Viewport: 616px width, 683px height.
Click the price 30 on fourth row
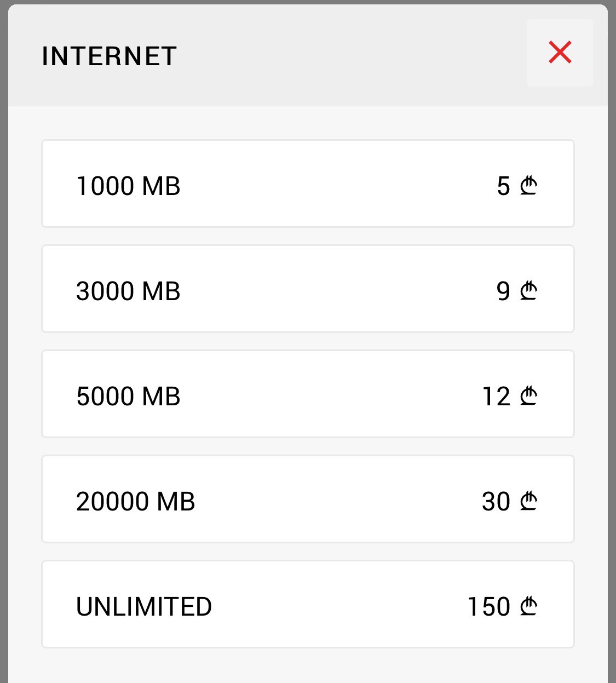(496, 502)
